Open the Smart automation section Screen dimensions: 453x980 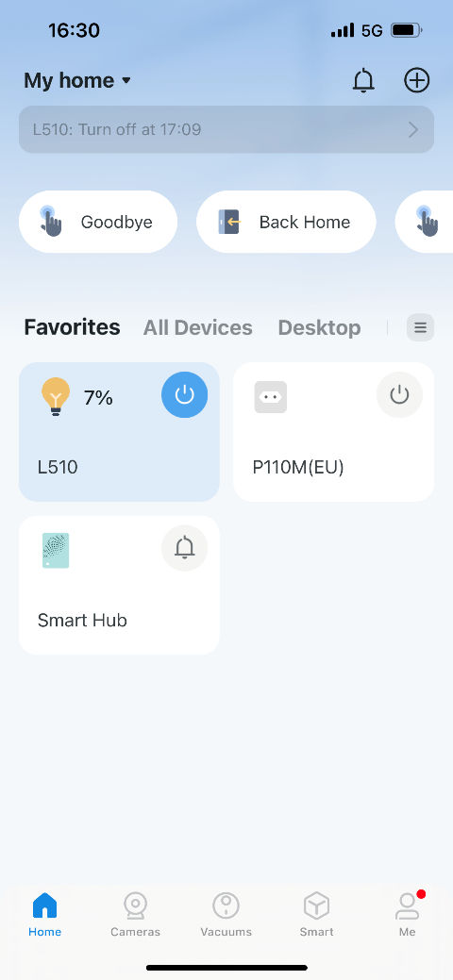316,914
